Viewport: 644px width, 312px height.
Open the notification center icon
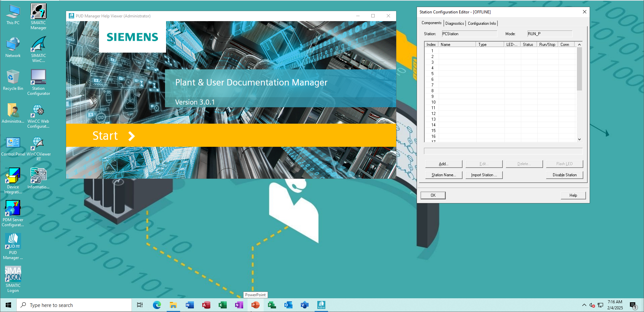pos(633,305)
